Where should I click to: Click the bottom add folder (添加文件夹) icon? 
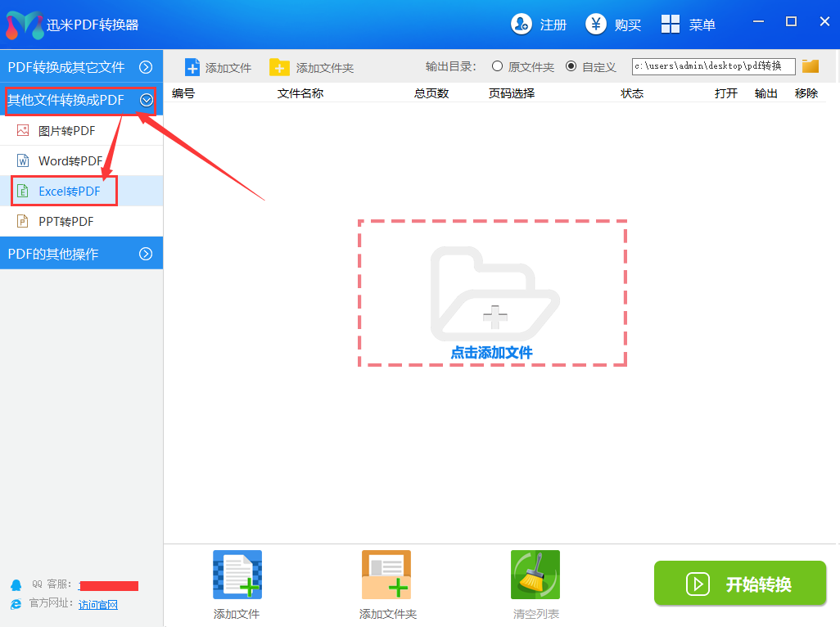(386, 575)
